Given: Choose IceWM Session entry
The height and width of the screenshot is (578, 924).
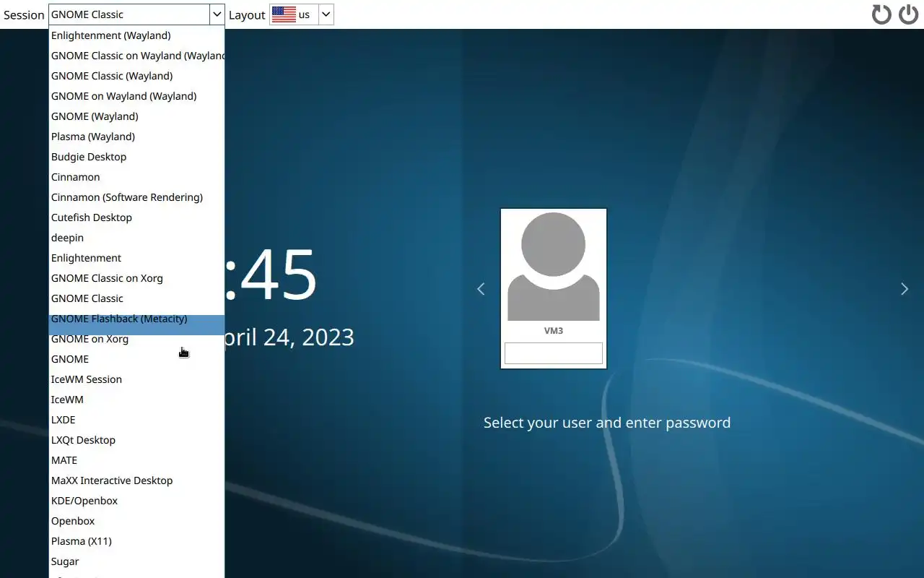Looking at the screenshot, I should 136,379.
